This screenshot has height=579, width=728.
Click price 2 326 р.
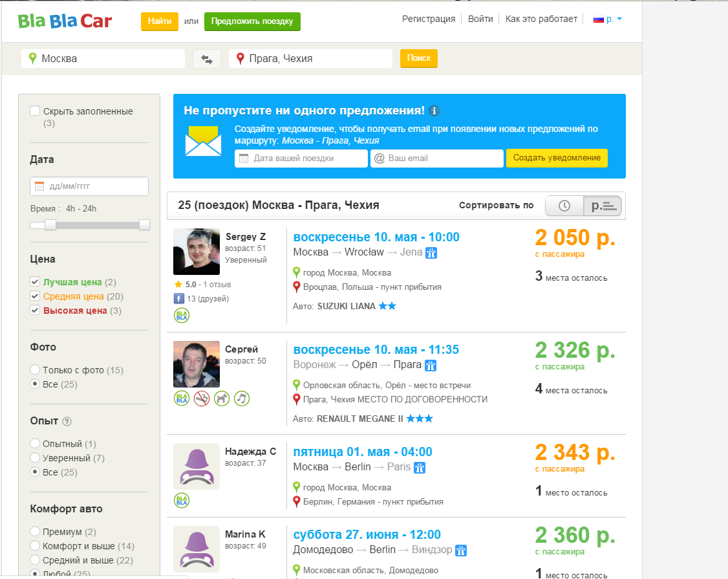(575, 350)
